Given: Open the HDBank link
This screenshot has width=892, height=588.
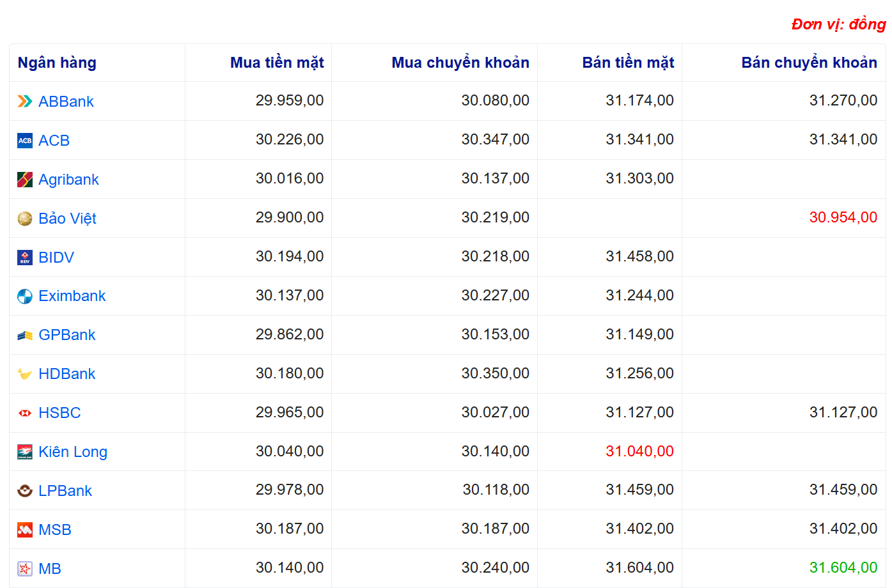Looking at the screenshot, I should pos(67,374).
